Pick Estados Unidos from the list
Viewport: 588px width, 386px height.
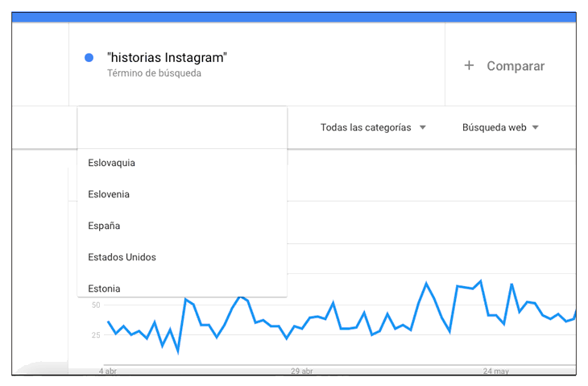122,257
